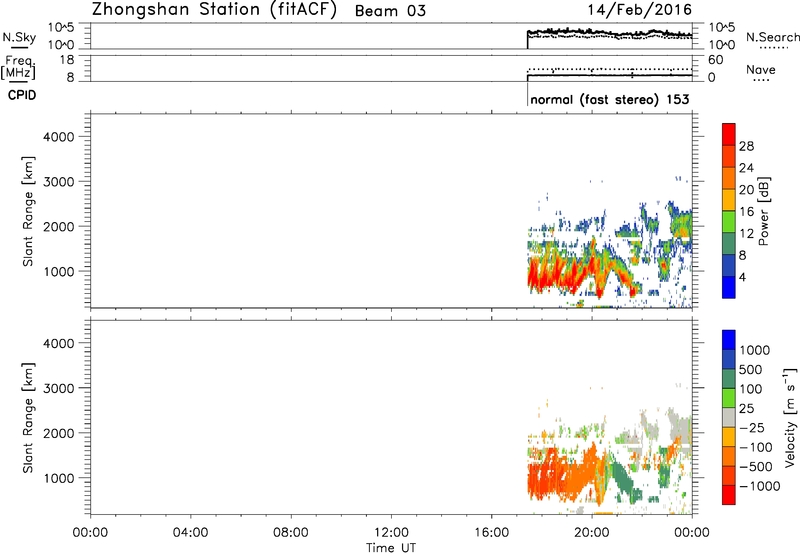The height and width of the screenshot is (554, 800).
Task: Click the "-100" Velocity colorbar label
Action: tap(756, 447)
